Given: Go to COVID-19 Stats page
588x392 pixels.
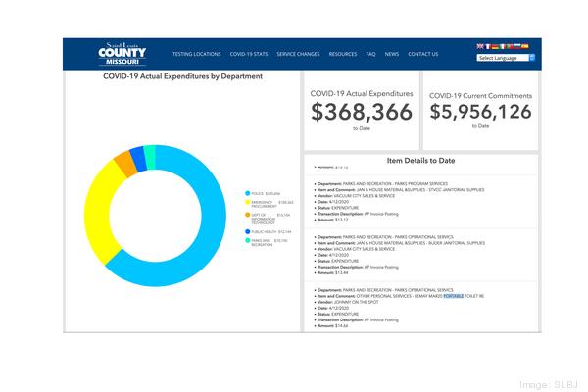Looking at the screenshot, I should point(249,54).
